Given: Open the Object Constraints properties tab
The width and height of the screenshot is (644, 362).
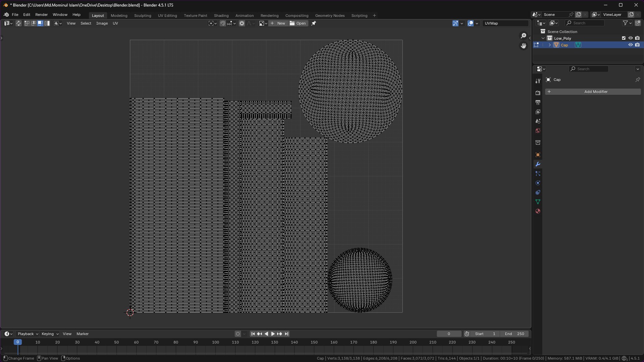Looking at the screenshot, I should pos(538,192).
